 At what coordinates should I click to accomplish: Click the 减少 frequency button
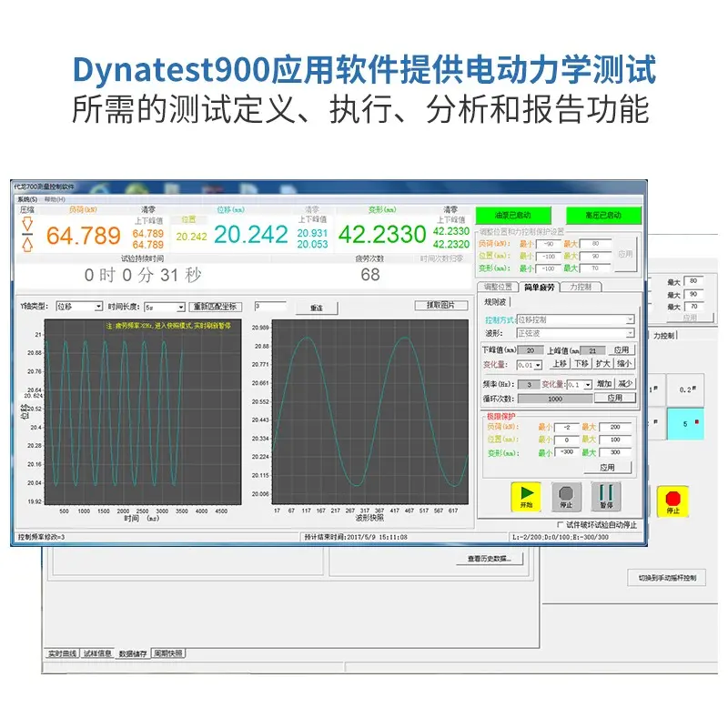click(625, 383)
